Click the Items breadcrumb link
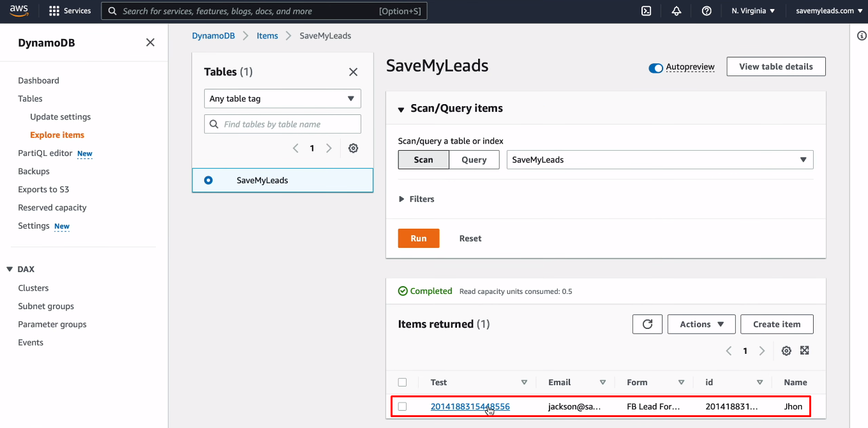The width and height of the screenshot is (868, 428). pyautogui.click(x=267, y=36)
